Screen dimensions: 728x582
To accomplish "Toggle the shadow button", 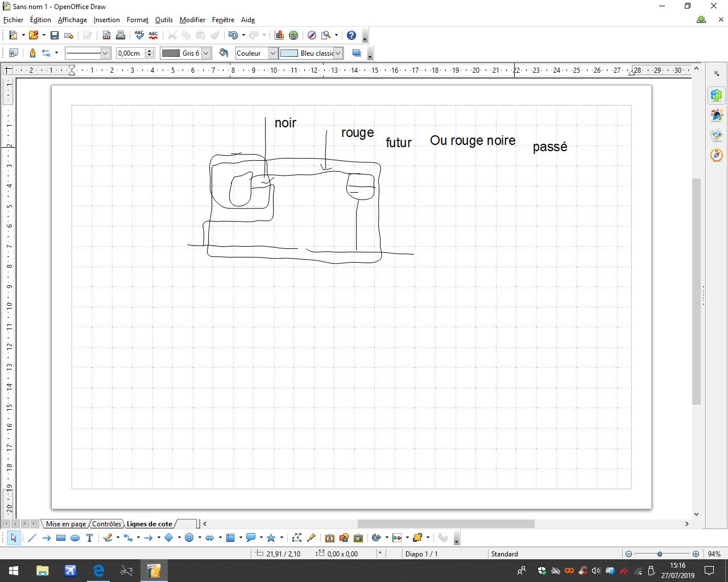I will point(357,53).
